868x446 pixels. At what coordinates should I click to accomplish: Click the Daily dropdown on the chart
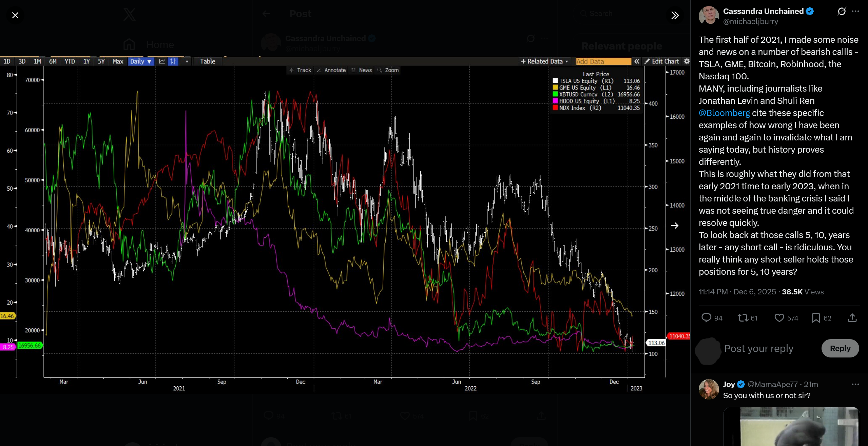[140, 61]
